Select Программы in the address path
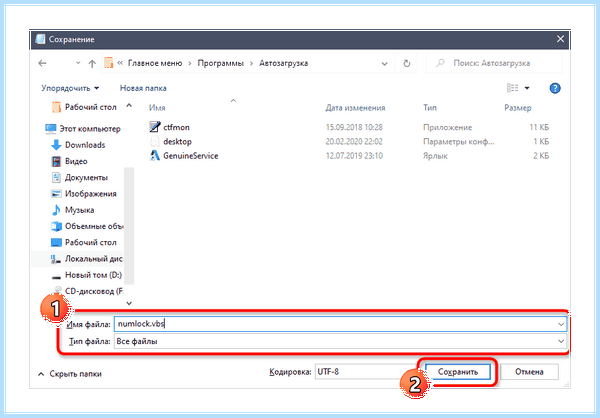Viewport: 600px width, 418px height. point(221,63)
